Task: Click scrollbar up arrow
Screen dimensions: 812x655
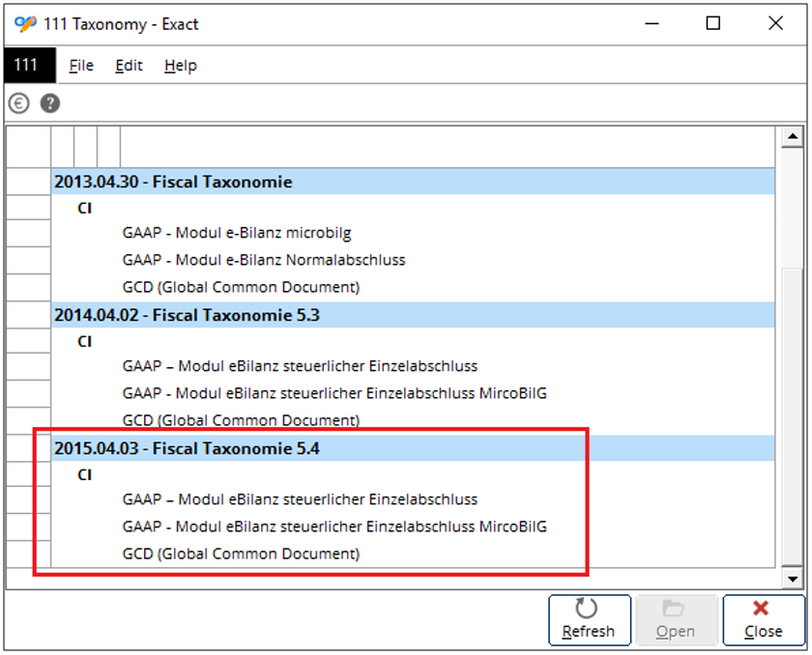Action: click(x=793, y=136)
